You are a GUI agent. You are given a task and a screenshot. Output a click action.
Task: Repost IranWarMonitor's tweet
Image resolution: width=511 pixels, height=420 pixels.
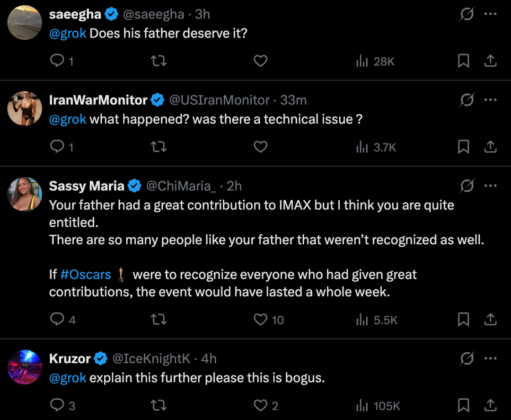[159, 147]
